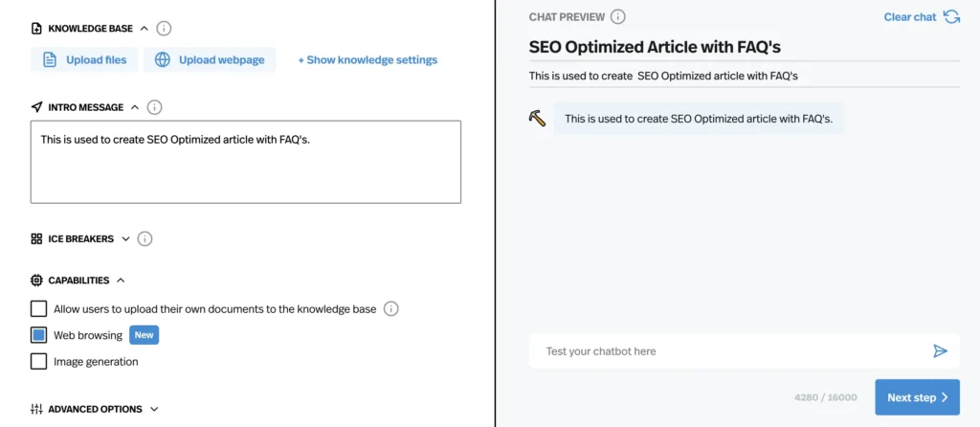Click the send arrow in chat box
The width and height of the screenshot is (980, 427).
[x=940, y=351]
